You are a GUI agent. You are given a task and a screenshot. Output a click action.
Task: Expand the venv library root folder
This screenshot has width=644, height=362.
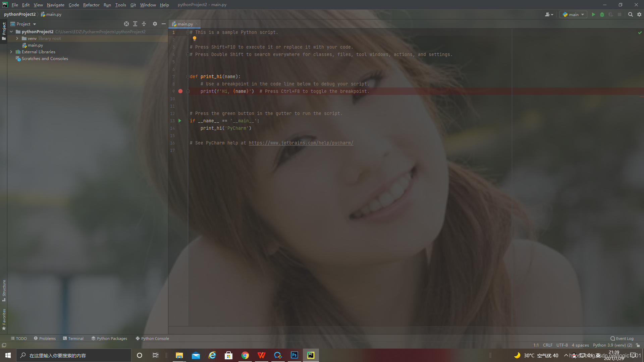click(x=17, y=39)
